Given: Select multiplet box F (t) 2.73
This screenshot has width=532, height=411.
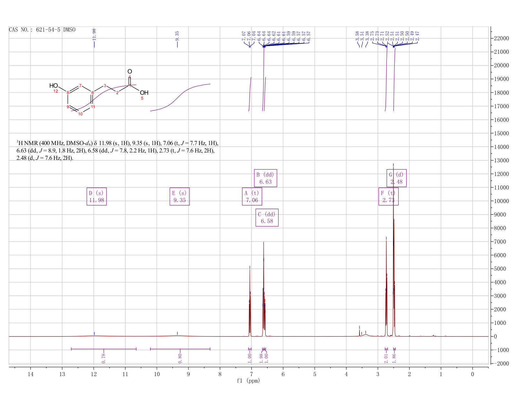Looking at the screenshot, I should click(x=389, y=196).
